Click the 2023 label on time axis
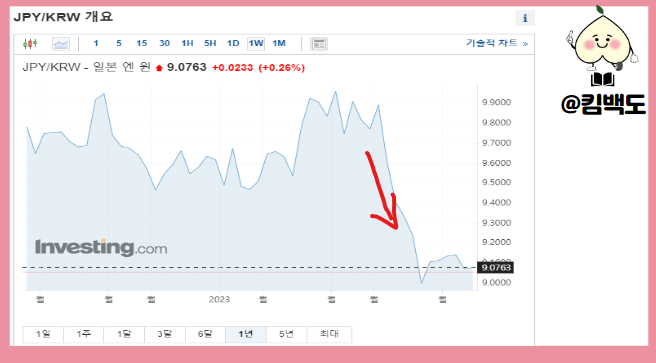 (x=219, y=299)
